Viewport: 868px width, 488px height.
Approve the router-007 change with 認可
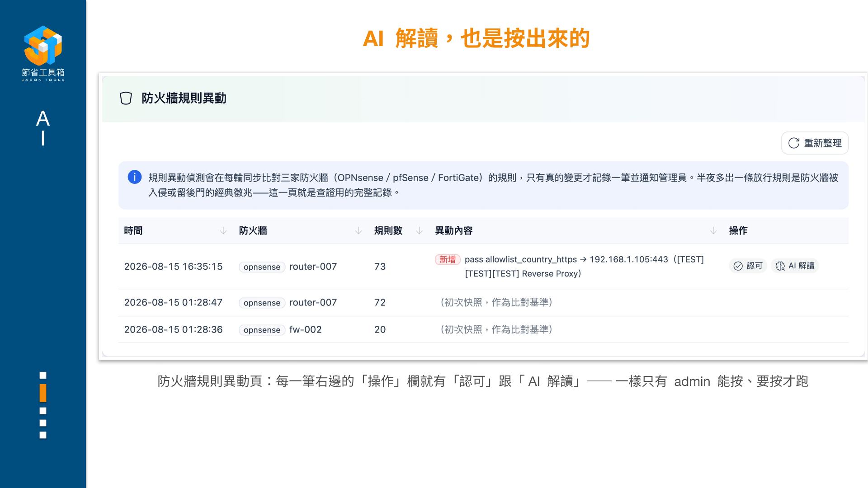748,266
